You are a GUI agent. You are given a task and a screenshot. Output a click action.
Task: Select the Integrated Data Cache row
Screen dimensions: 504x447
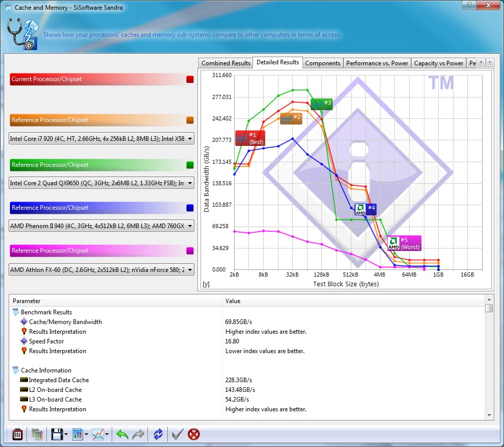click(x=247, y=380)
